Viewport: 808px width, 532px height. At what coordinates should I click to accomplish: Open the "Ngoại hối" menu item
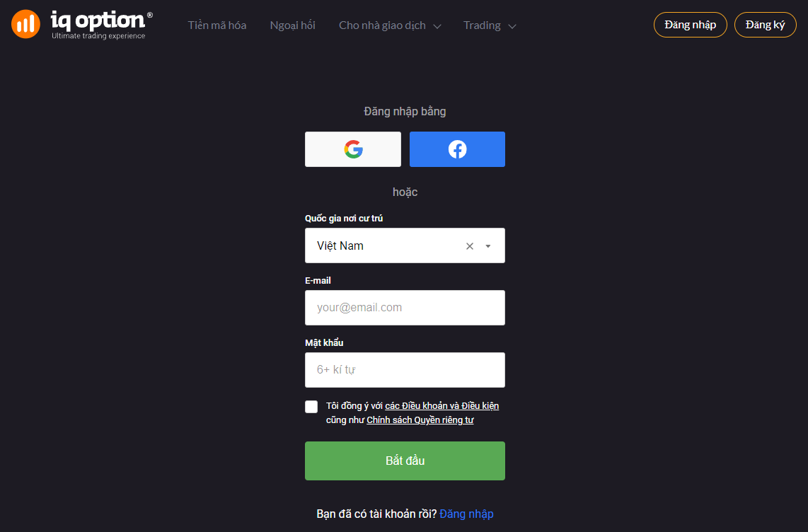(293, 25)
